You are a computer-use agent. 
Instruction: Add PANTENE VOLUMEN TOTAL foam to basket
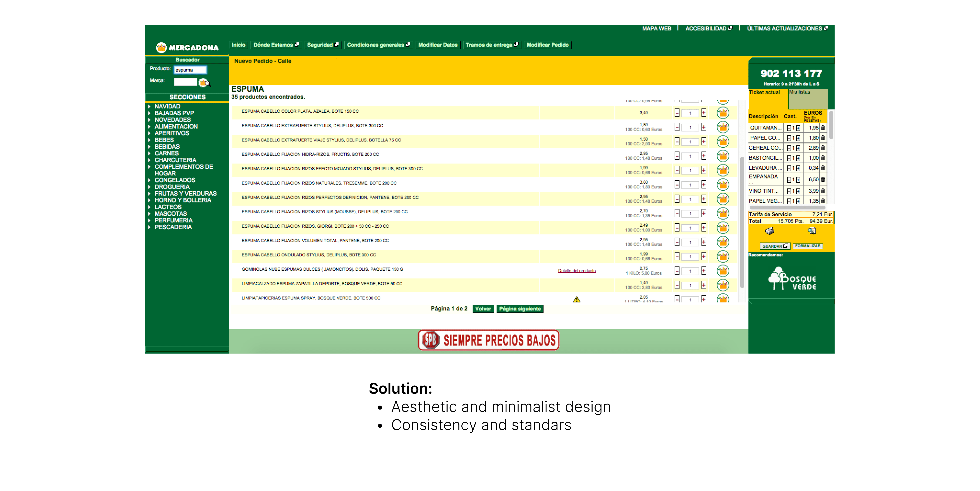tap(723, 242)
